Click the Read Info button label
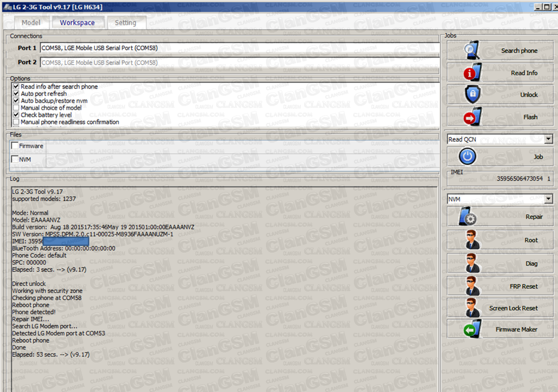This screenshot has width=558, height=392. pos(524,73)
